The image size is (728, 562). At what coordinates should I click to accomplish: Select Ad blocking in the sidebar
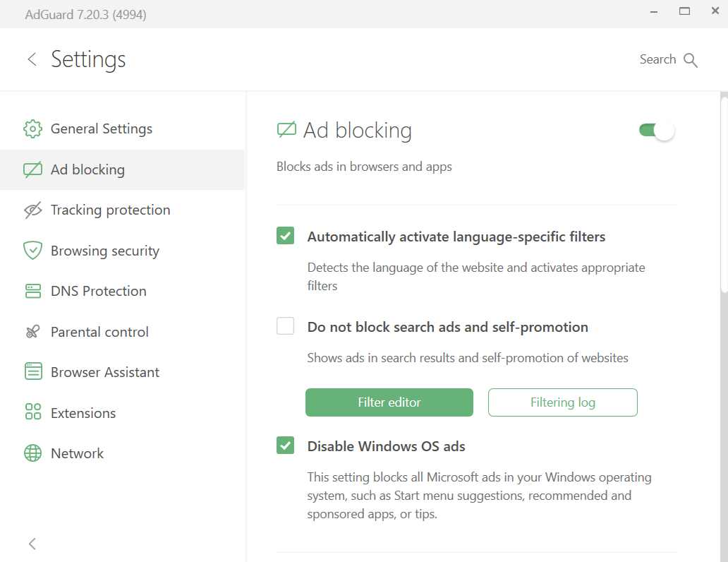122,169
